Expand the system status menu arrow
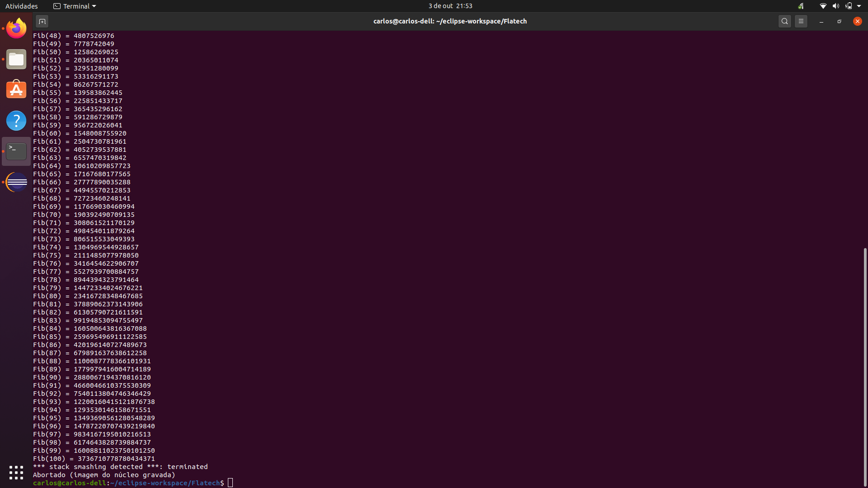The height and width of the screenshot is (488, 868). click(x=859, y=6)
